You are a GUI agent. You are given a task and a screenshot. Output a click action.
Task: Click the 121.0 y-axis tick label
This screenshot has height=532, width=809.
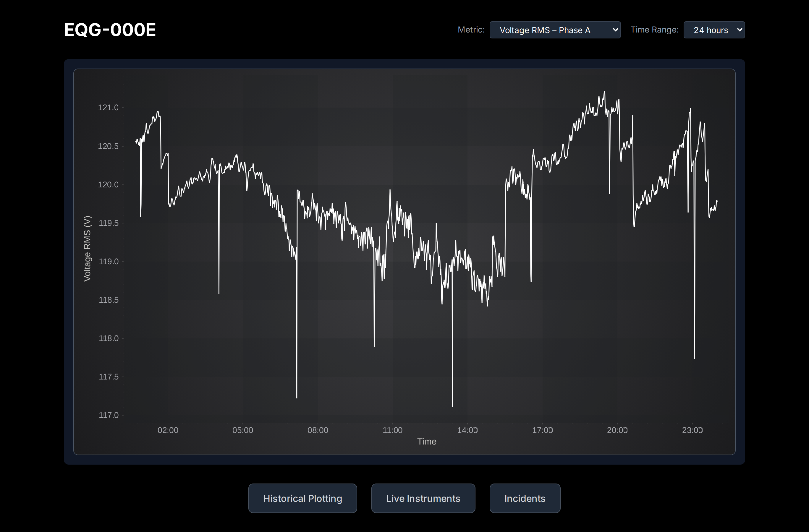click(108, 107)
